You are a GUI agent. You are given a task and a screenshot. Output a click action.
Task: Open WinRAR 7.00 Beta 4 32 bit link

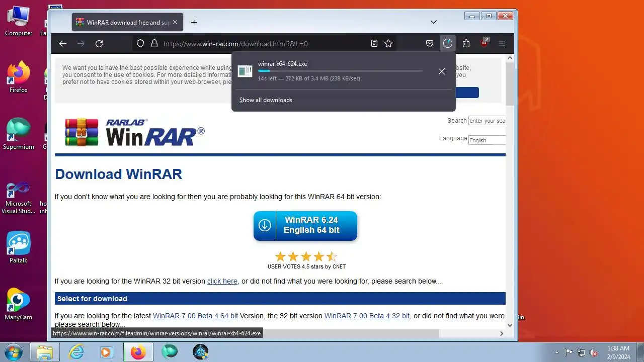pos(367,316)
